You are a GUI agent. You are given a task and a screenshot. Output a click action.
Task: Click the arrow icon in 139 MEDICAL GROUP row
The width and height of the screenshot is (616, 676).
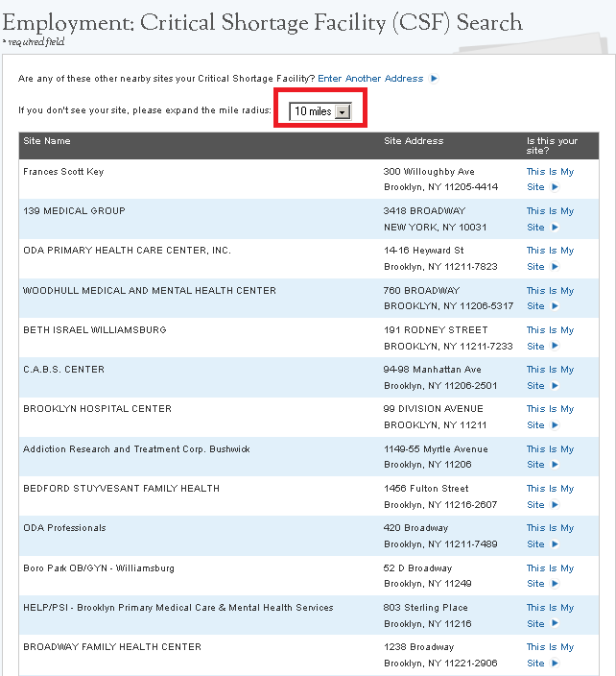coord(555,228)
